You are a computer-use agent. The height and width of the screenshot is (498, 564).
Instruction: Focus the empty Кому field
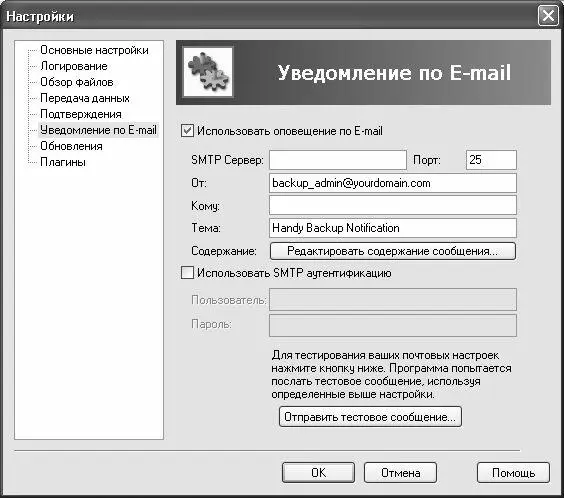[x=393, y=205]
